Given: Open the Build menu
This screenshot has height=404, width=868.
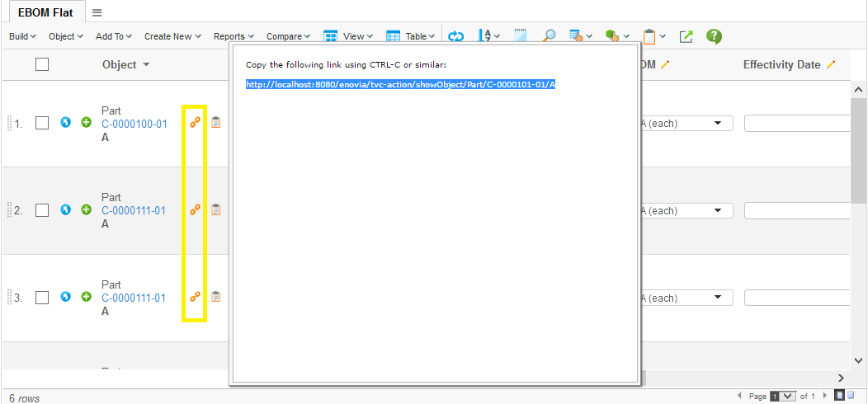Looking at the screenshot, I should (x=22, y=36).
